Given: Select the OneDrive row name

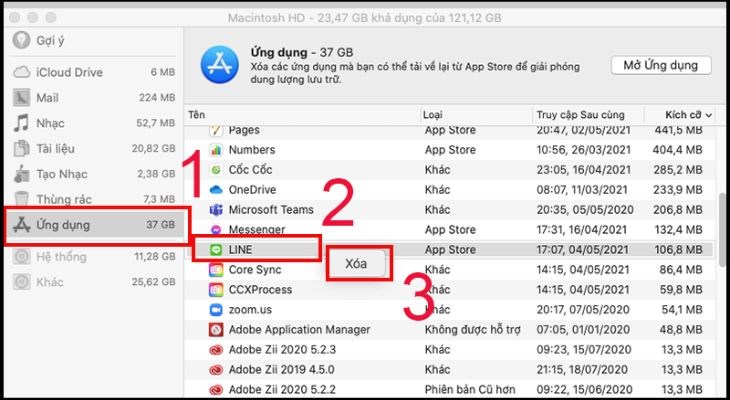Looking at the screenshot, I should [252, 190].
